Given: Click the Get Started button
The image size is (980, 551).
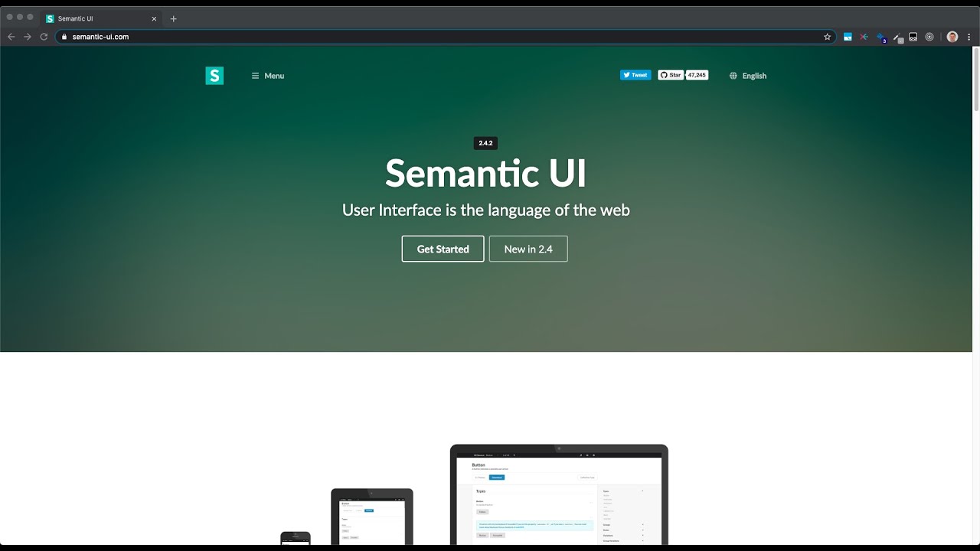Looking at the screenshot, I should tap(443, 249).
